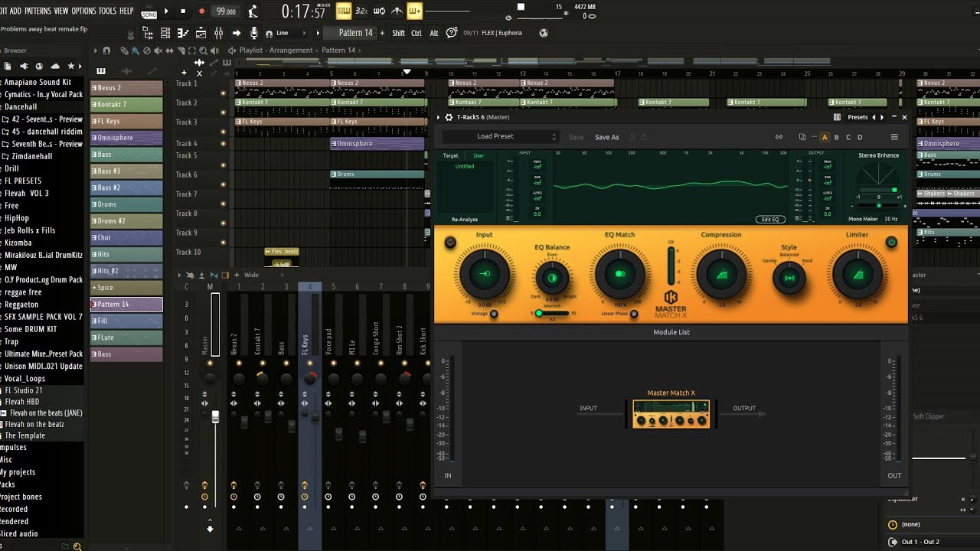Open the TOOLS menu
The height and width of the screenshot is (551, 980).
[107, 11]
